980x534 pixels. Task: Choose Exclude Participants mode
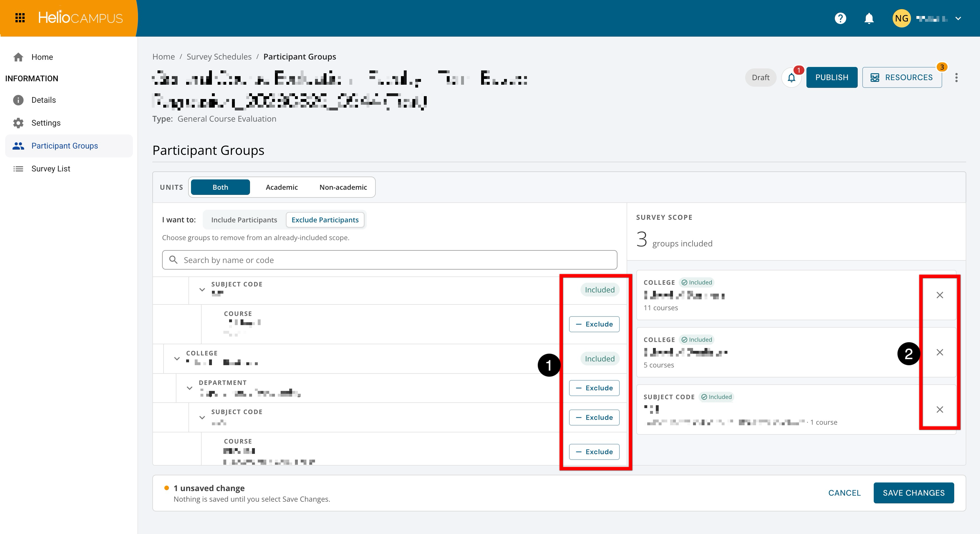[x=325, y=220]
